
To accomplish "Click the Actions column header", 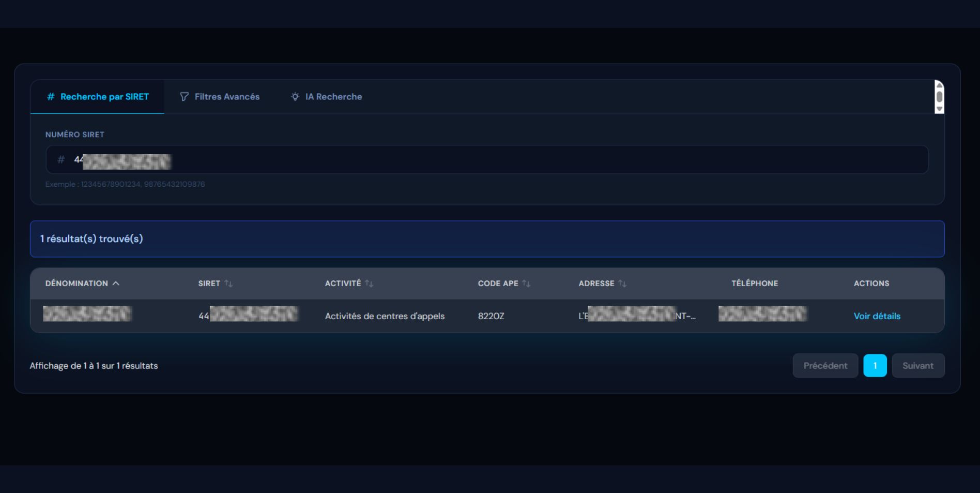I will (x=871, y=283).
